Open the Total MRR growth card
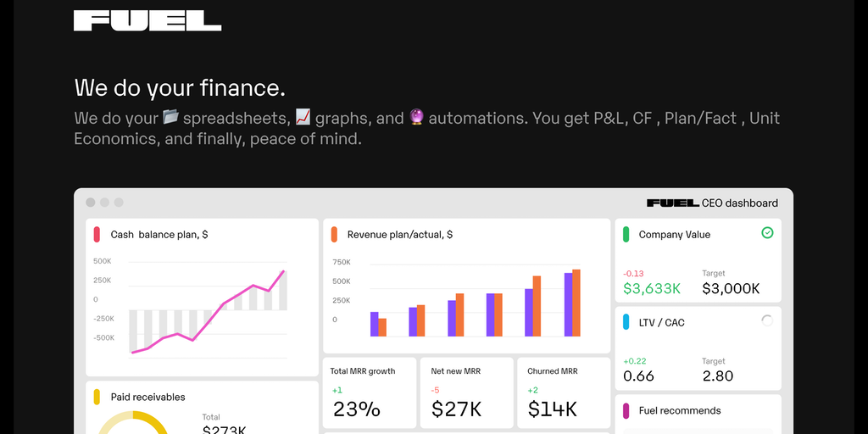Viewport: 868px width, 434px height. point(370,392)
